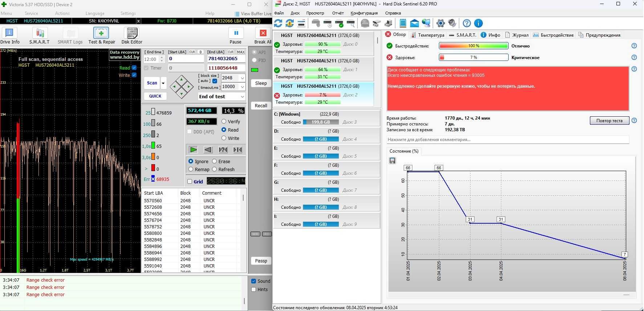The image size is (644, 311).
Task: Switch to the Быстродействие tab
Action: [x=553, y=35]
